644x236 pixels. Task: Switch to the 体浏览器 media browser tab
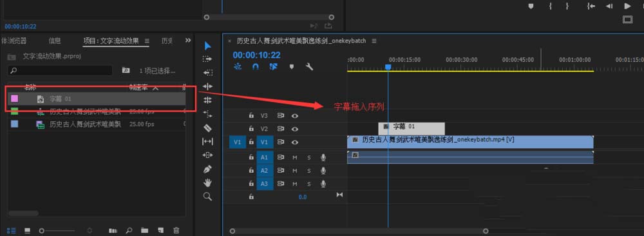[x=14, y=41]
